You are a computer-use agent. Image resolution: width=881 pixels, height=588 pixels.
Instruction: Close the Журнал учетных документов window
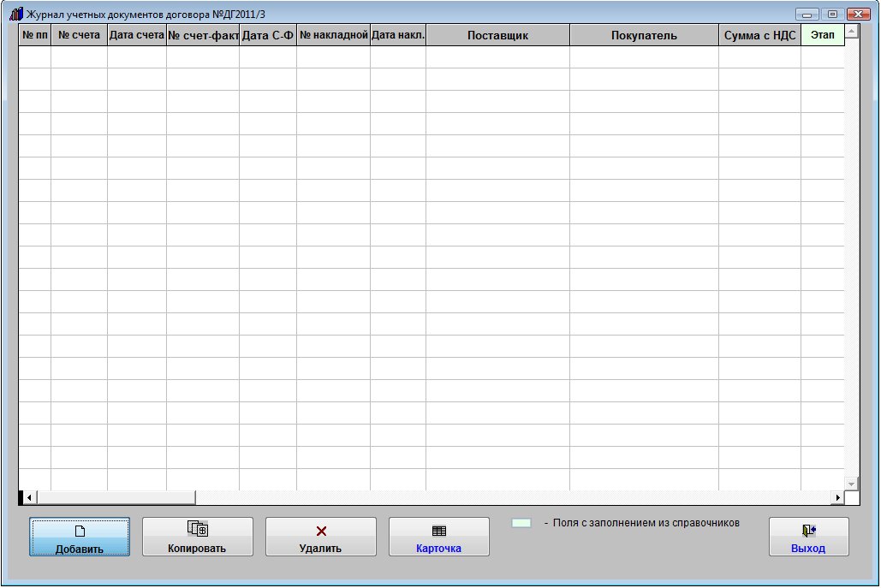[859, 14]
